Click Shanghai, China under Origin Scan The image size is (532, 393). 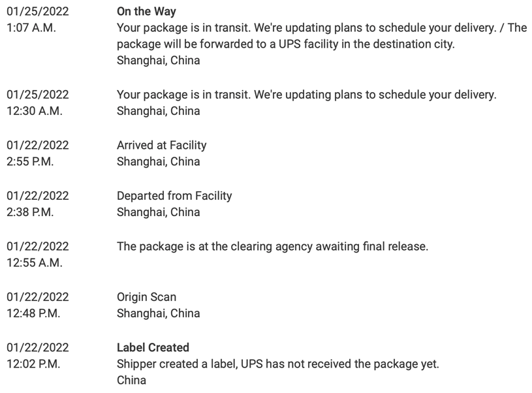pyautogui.click(x=158, y=313)
